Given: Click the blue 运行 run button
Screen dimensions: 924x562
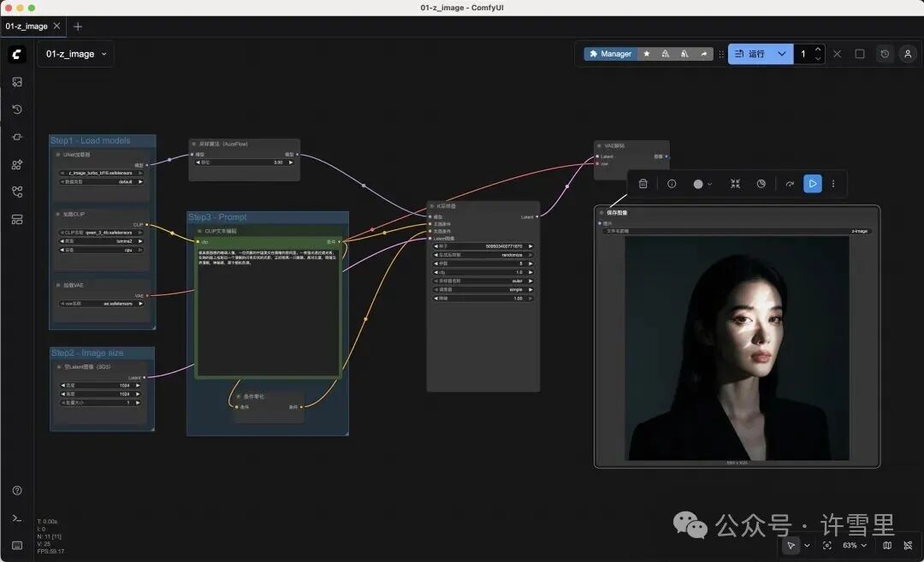Looking at the screenshot, I should [x=751, y=54].
